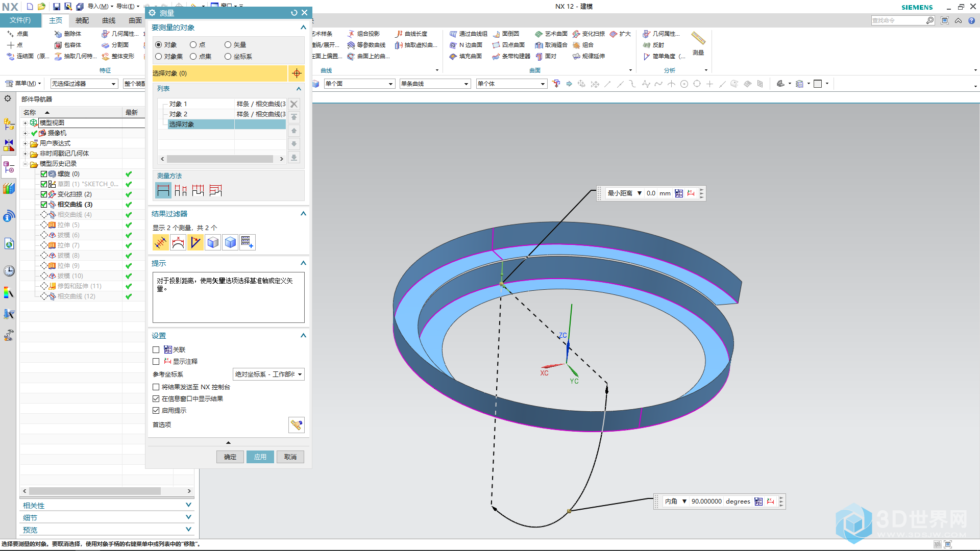Open the measurement preferences icon under 首选项
Viewport: 980px width, 551px height.
coord(297,424)
